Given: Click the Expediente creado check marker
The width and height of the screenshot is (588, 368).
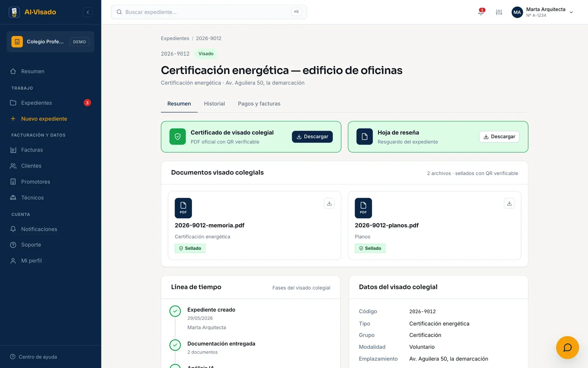Looking at the screenshot, I should click(x=175, y=311).
